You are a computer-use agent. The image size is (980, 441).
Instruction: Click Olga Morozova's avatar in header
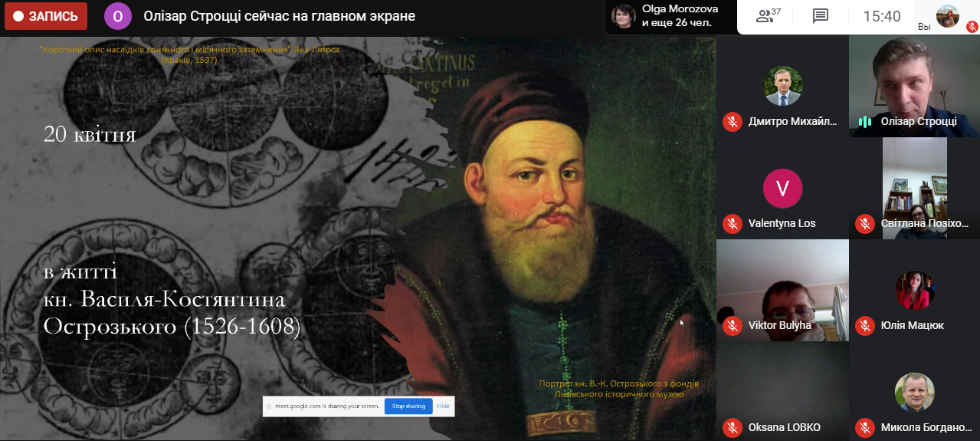(623, 16)
